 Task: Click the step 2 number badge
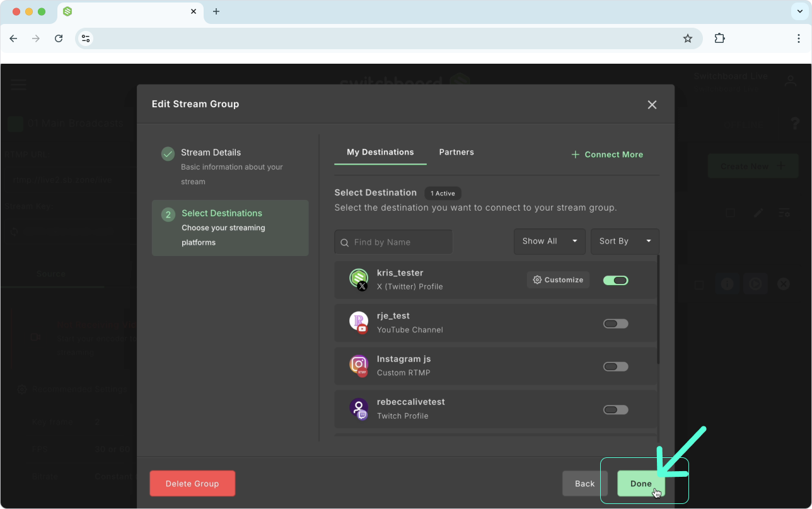(168, 214)
